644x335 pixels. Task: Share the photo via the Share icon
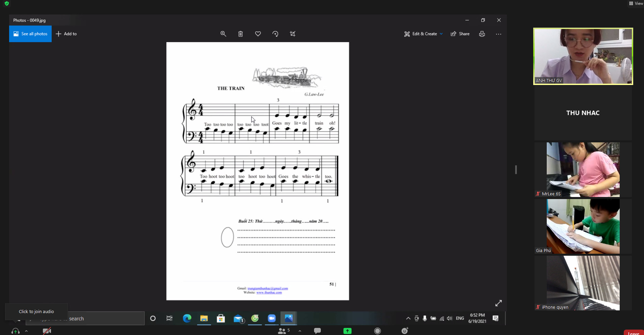[460, 34]
